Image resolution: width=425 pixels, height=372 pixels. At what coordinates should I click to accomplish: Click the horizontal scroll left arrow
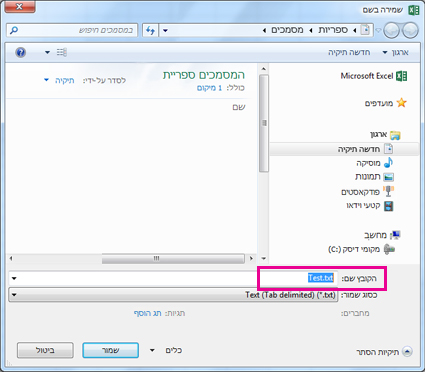11,258
